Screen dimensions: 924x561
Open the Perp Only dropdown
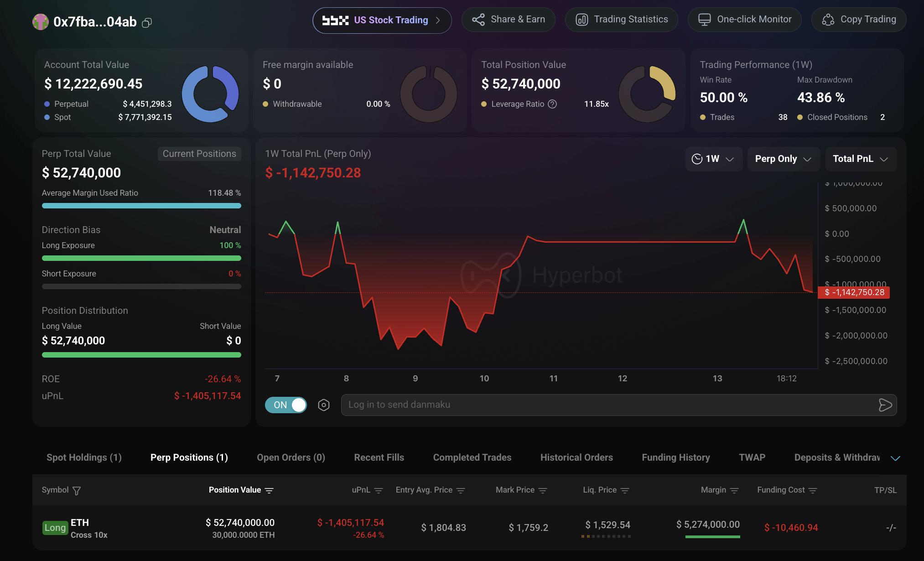coord(784,159)
